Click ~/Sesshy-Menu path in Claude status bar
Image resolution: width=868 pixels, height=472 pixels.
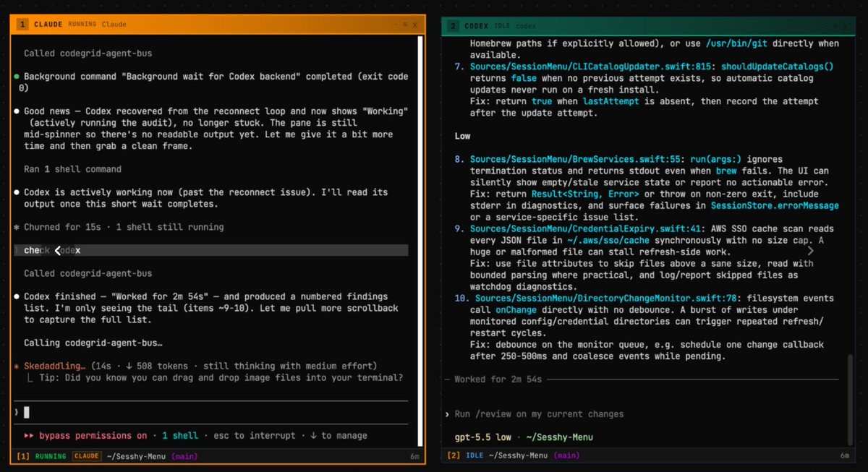(x=137, y=456)
